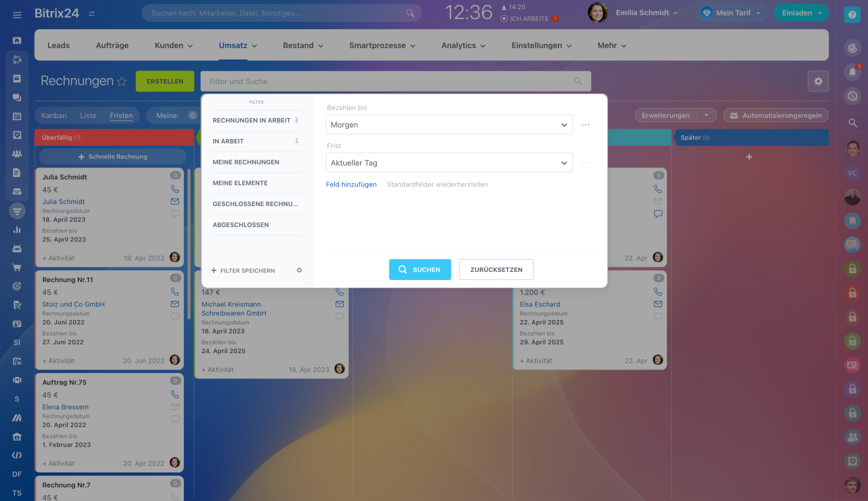Click the phone icon on Julia Schmidt card
868x501 pixels.
[175, 189]
